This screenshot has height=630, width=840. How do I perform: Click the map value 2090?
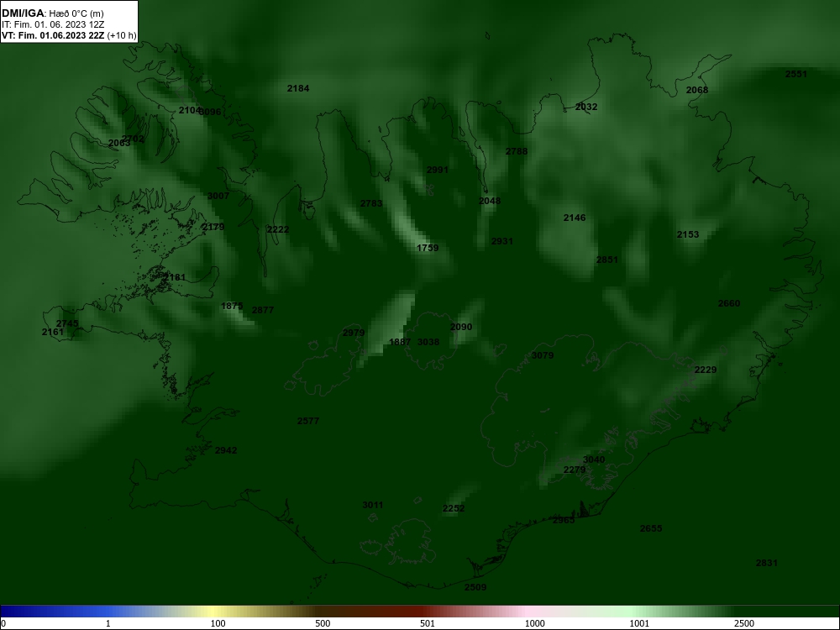[460, 327]
